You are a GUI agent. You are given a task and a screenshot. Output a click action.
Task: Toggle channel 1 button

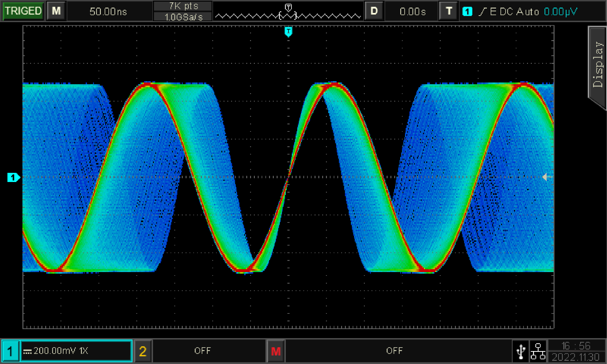[10, 351]
